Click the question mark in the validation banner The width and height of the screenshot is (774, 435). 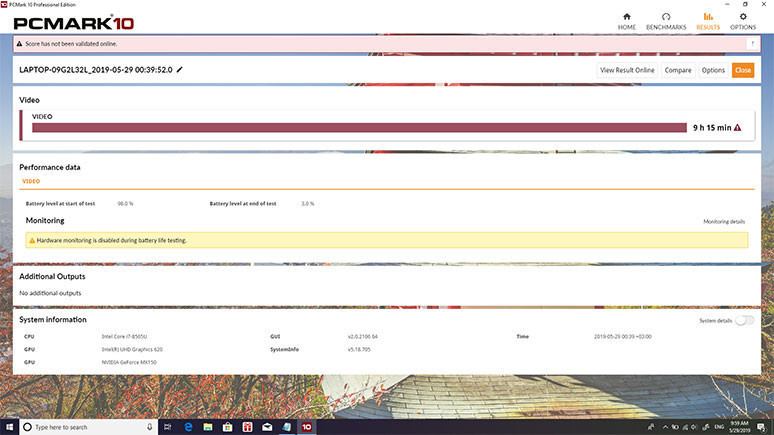(752, 44)
